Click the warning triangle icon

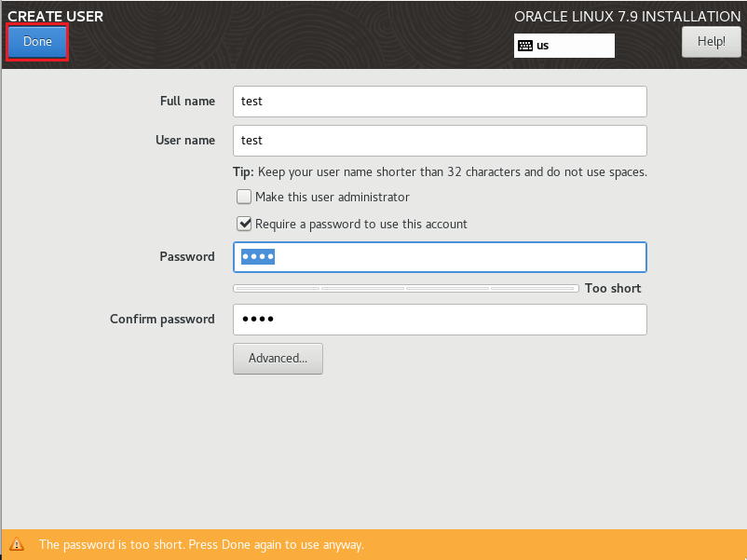coord(17,544)
